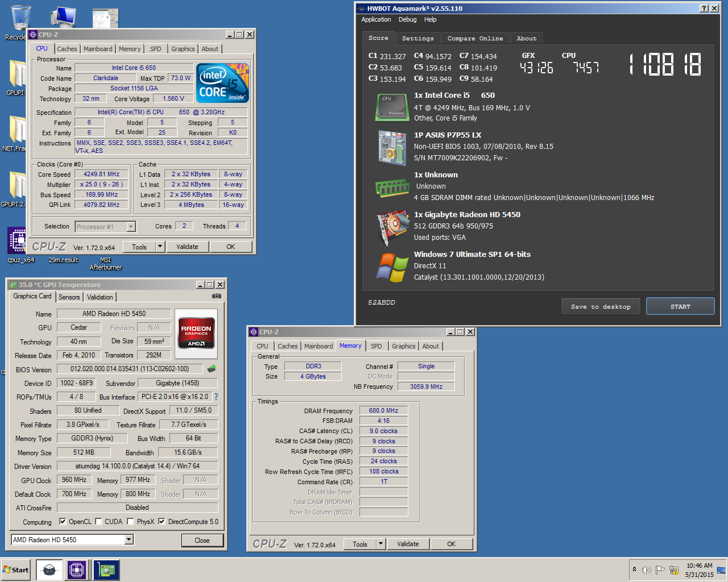728x582 pixels.
Task: Show hidden tray icons arrow
Action: pyautogui.click(x=634, y=569)
